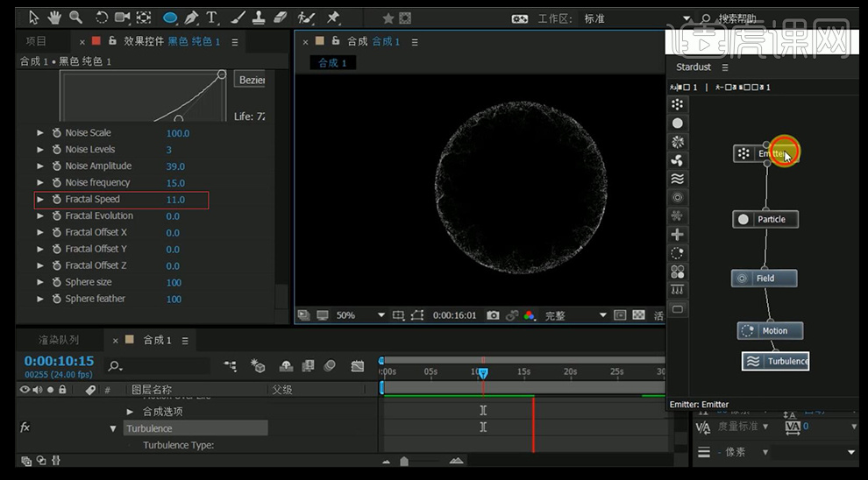The height and width of the screenshot is (480, 868).
Task: Choose the Type text tool
Action: 212,18
